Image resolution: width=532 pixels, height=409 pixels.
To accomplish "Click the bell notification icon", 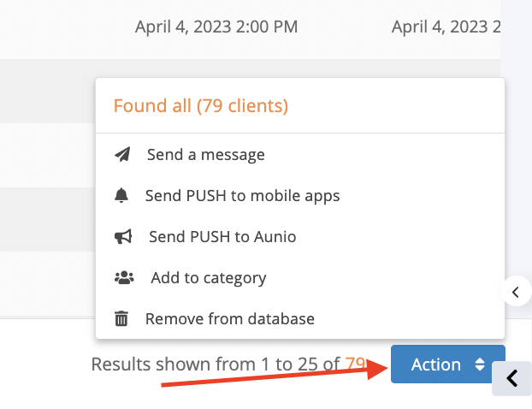I will (x=121, y=195).
